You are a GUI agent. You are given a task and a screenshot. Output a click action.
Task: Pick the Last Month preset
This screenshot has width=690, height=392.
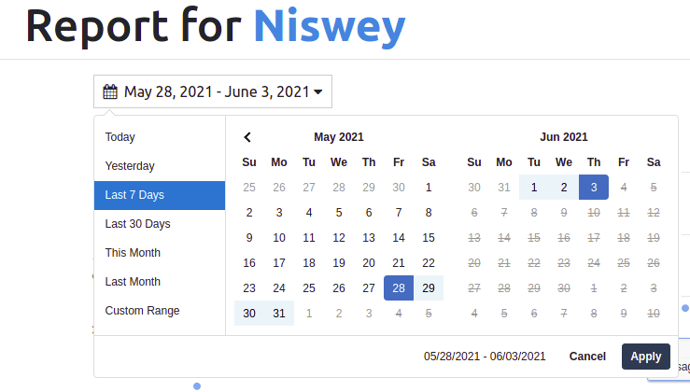coord(159,282)
